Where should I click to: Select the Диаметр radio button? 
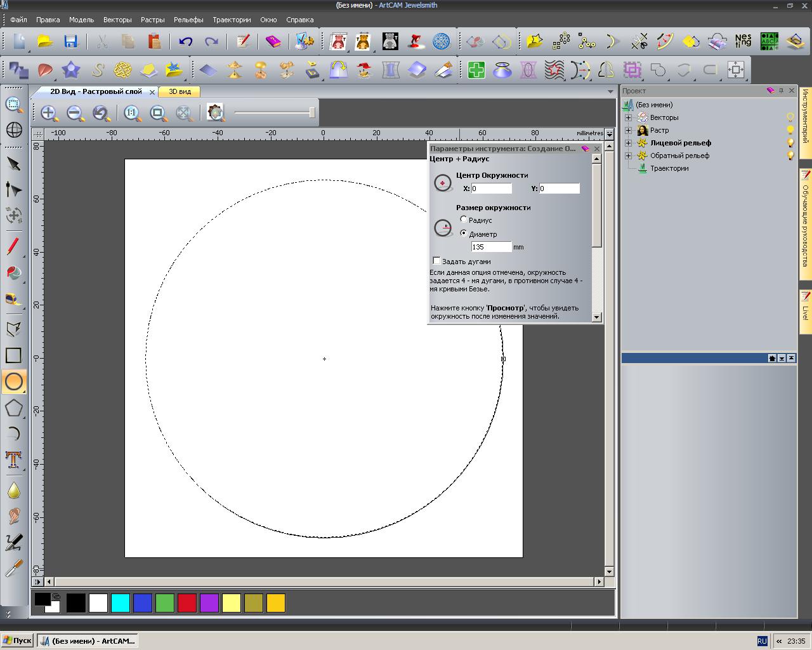(464, 234)
